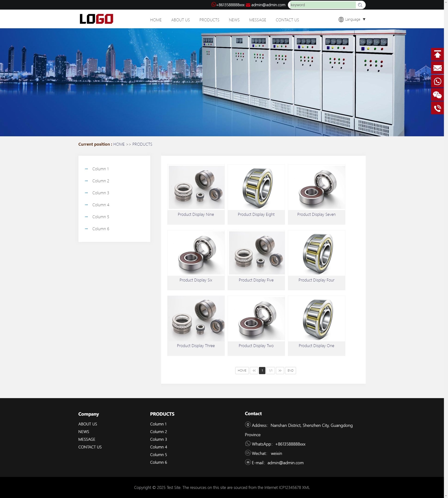Click the keyword search input field
The height and width of the screenshot is (498, 448).
point(322,5)
